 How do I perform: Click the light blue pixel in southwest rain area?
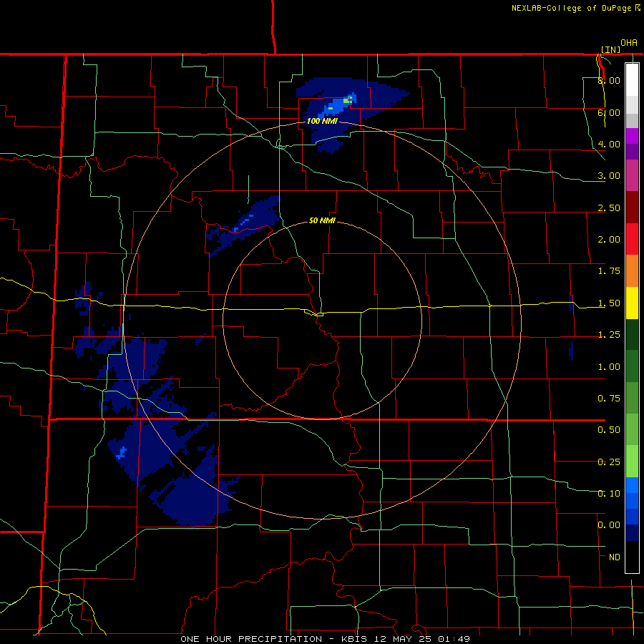[121, 454]
